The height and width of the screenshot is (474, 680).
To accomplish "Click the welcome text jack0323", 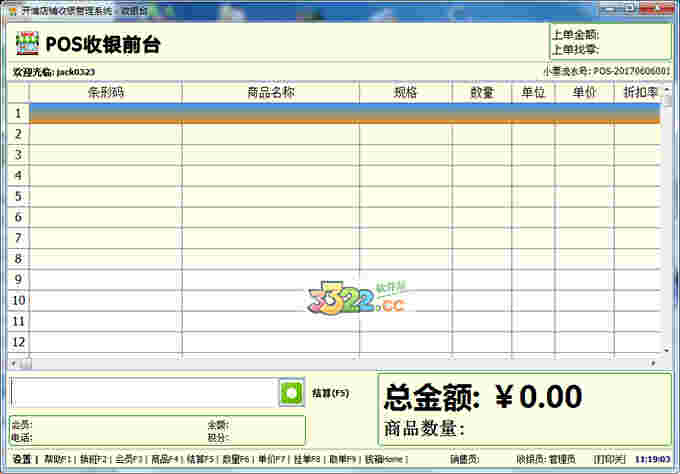I will click(x=54, y=72).
